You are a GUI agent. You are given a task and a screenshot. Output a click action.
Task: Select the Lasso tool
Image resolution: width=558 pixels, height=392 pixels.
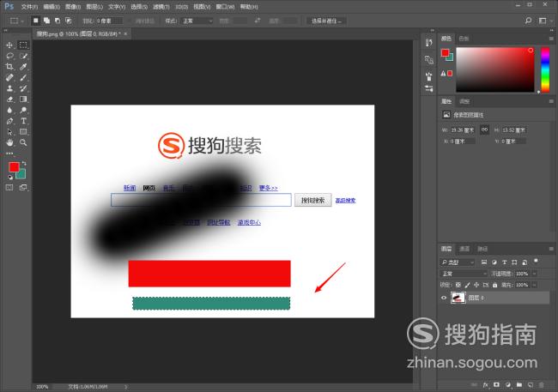[9, 56]
